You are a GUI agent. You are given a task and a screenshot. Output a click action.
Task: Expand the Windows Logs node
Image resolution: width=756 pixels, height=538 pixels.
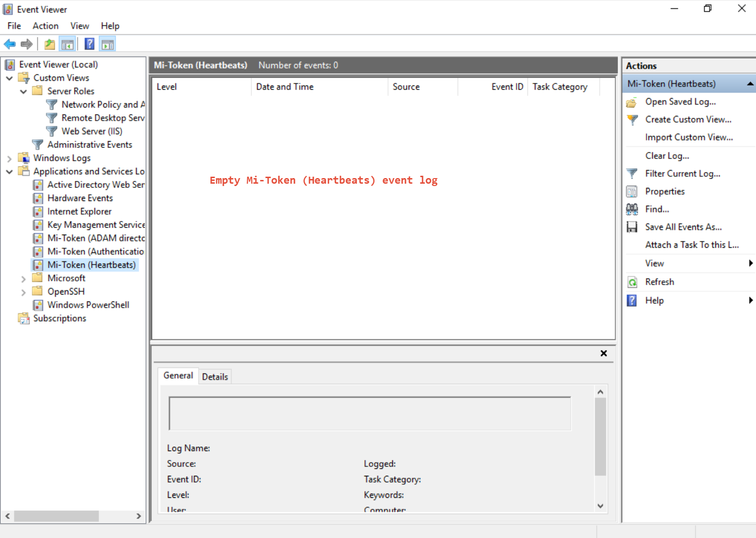tap(9, 158)
